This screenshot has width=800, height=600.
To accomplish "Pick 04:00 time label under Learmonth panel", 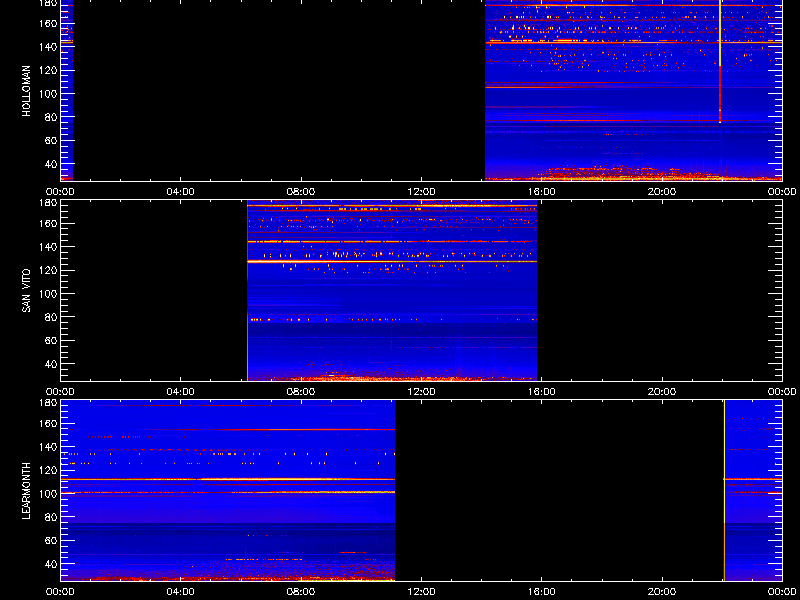I will pyautogui.click(x=181, y=592).
